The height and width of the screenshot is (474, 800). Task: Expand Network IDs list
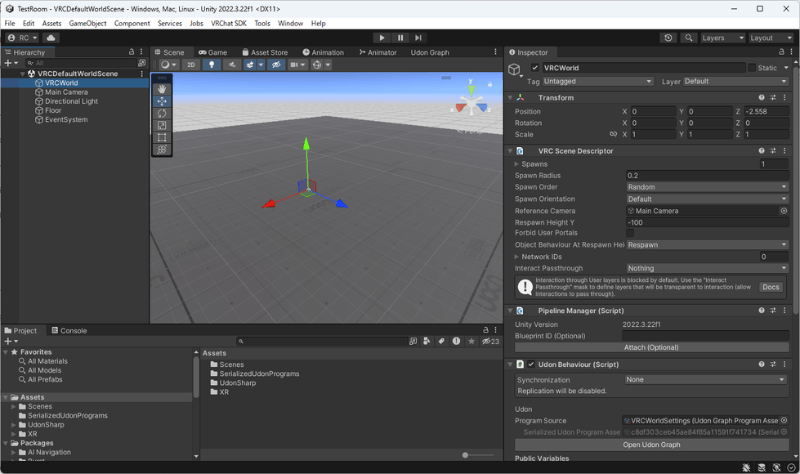[x=516, y=257]
